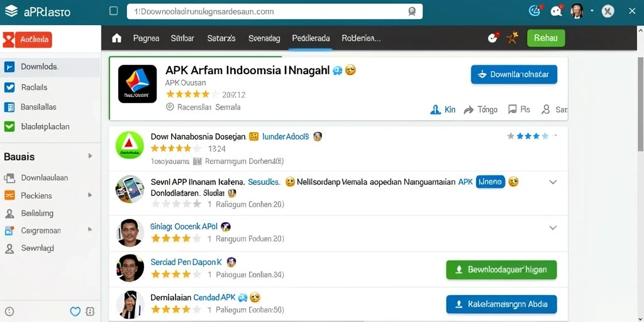
Task: Open the Soenatag tab
Action: point(264,38)
